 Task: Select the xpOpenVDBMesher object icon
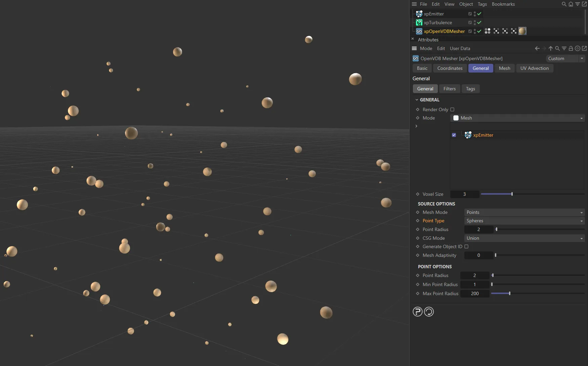point(419,31)
